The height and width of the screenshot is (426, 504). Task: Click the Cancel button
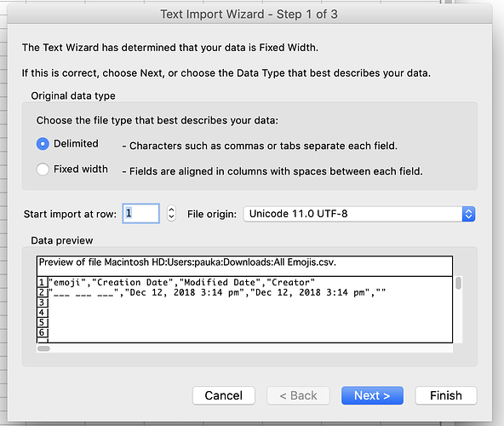(224, 395)
